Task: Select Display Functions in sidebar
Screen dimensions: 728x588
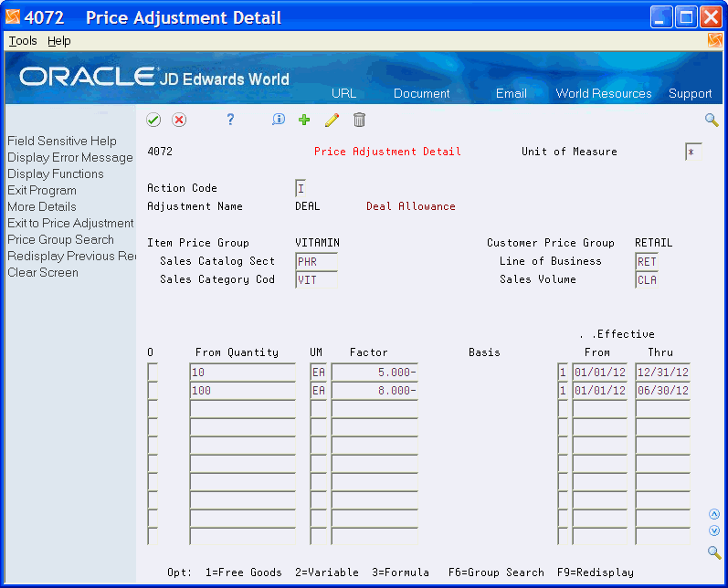Action: (55, 173)
